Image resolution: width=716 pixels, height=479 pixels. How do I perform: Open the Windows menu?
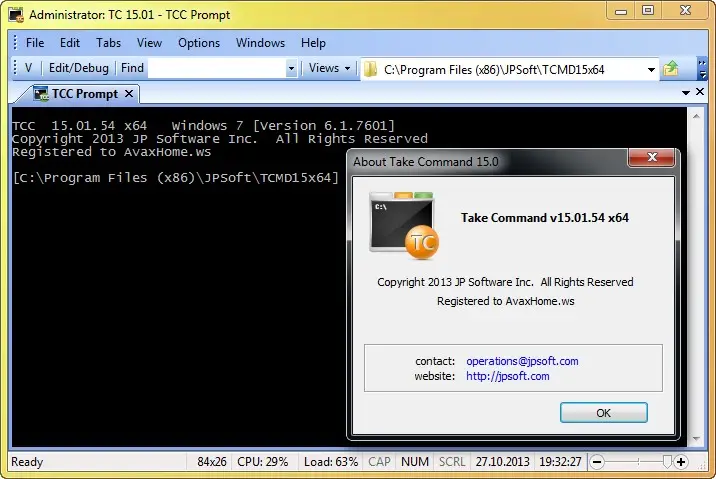click(260, 43)
